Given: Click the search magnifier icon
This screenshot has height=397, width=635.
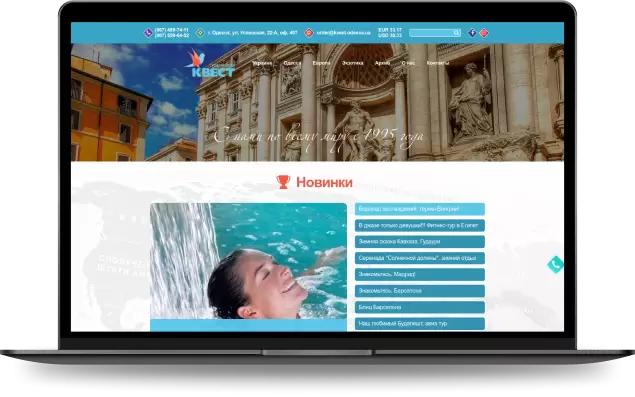Looking at the screenshot, I should tap(456, 33).
